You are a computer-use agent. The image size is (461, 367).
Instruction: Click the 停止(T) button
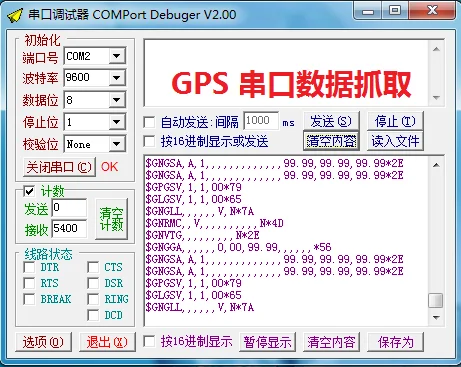[395, 121]
